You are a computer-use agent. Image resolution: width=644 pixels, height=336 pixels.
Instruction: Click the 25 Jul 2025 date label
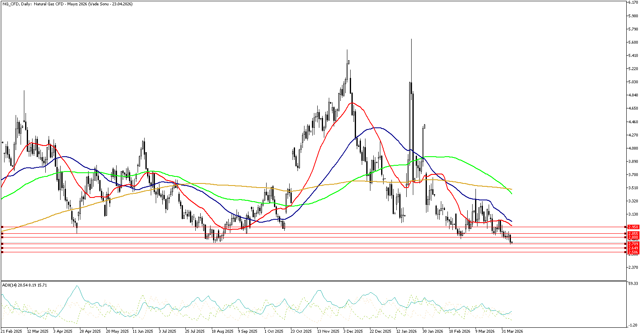pos(195,331)
